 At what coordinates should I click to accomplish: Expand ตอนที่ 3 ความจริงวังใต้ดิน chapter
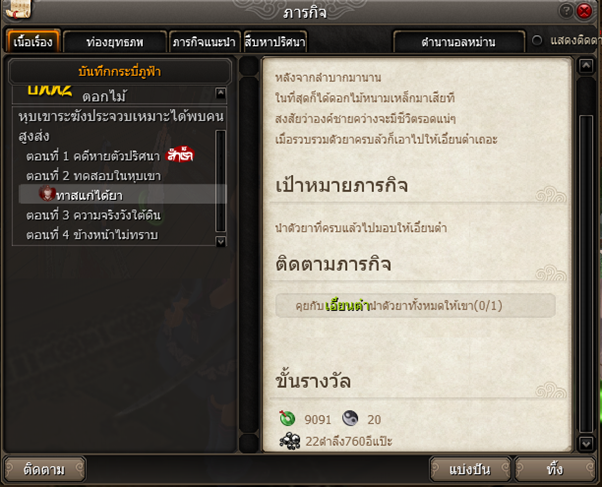point(93,215)
